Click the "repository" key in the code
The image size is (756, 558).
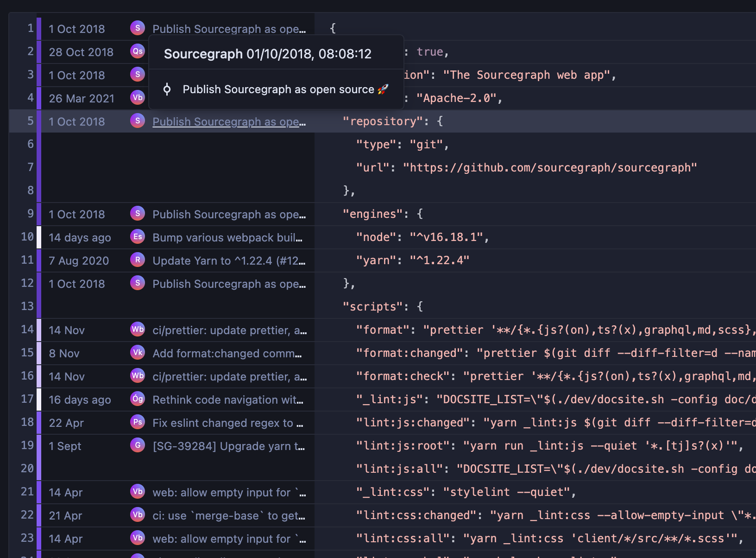[383, 121]
